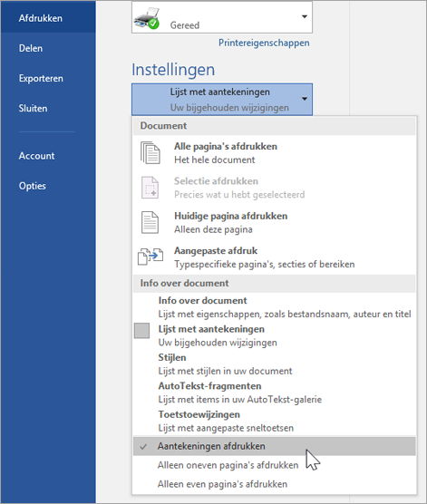This screenshot has width=427, height=504.
Task: Click the printer icon with green checkmark
Action: [x=147, y=19]
